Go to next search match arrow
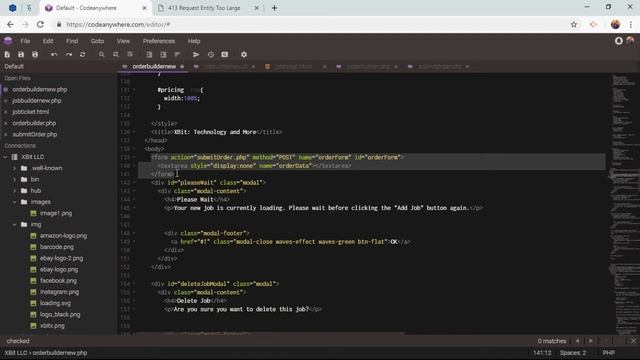The image size is (640, 360). tap(591, 341)
